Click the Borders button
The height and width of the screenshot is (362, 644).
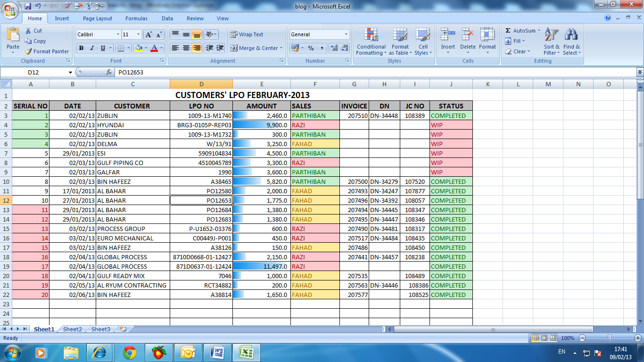click(x=121, y=48)
